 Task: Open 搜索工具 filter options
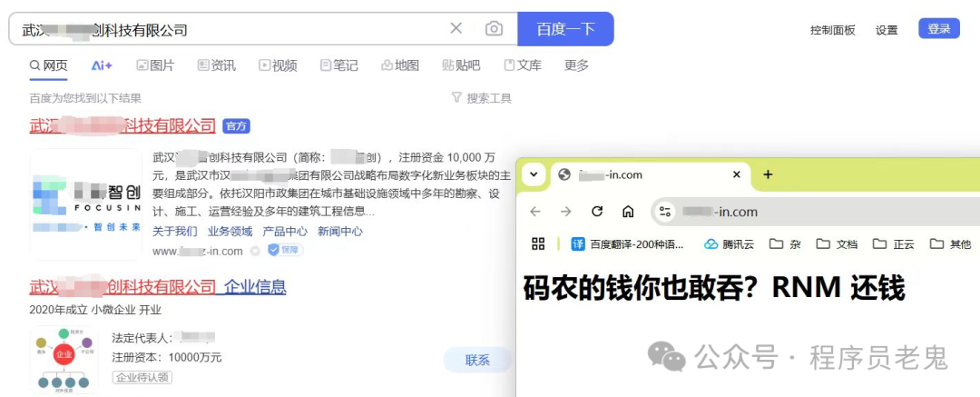481,98
